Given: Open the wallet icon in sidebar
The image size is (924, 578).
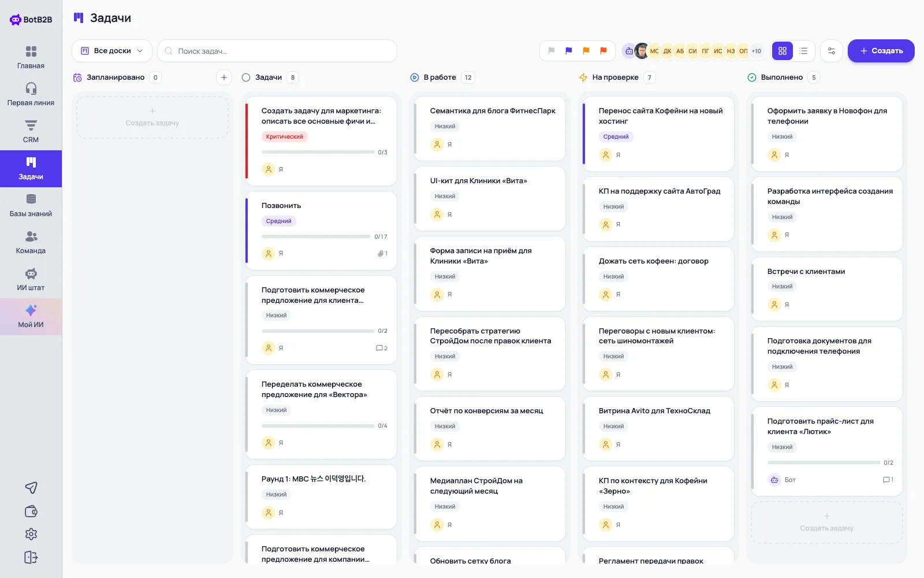Looking at the screenshot, I should point(31,511).
